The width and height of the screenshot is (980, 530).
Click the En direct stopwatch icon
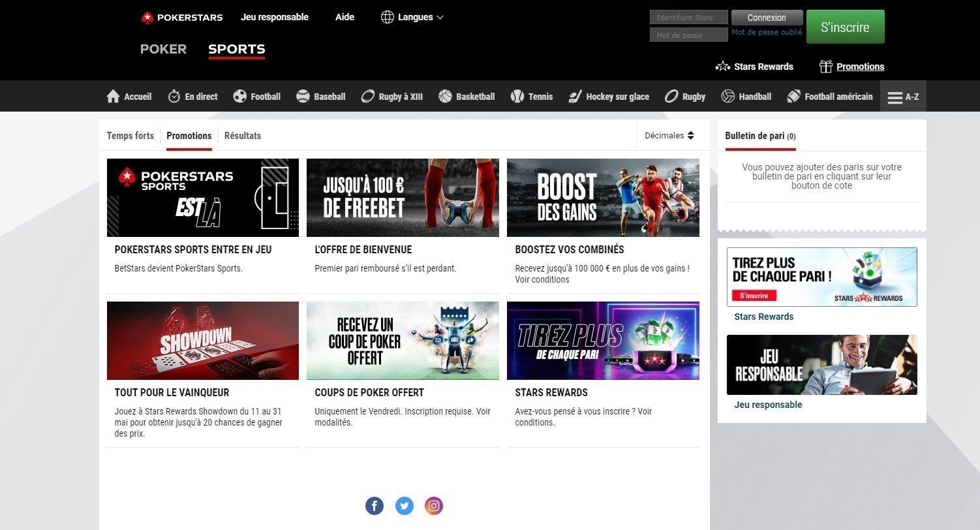[x=174, y=97]
